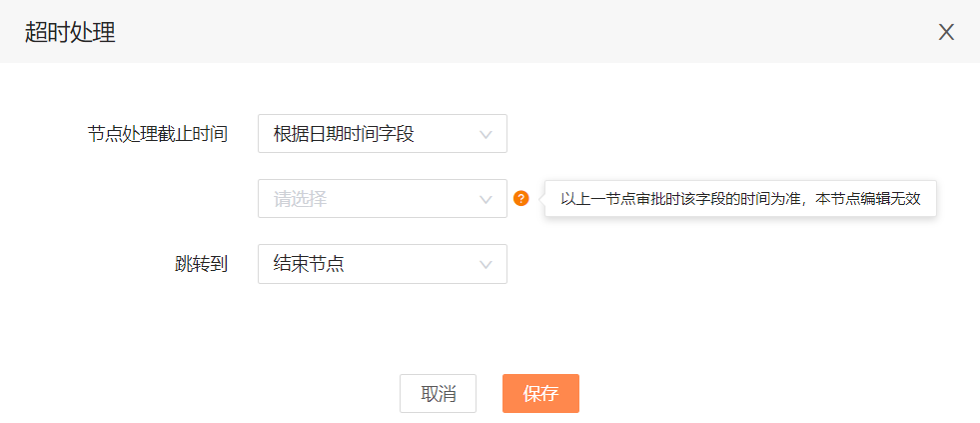This screenshot has width=980, height=423.
Task: Click the chevron arrow beside 结束节点
Action: (x=486, y=265)
